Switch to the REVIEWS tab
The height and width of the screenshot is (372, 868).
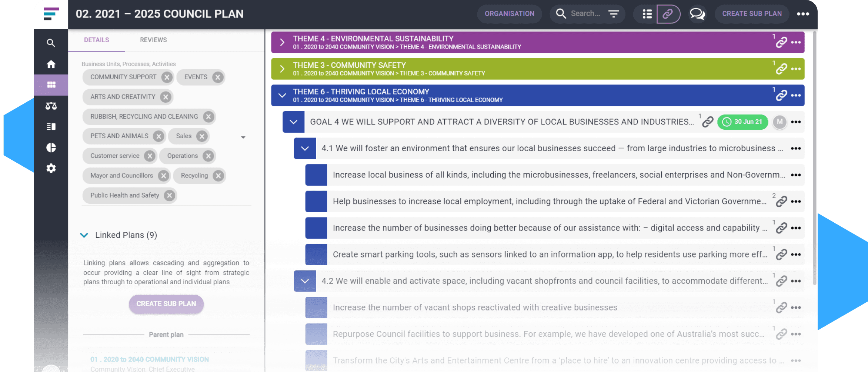coord(153,40)
